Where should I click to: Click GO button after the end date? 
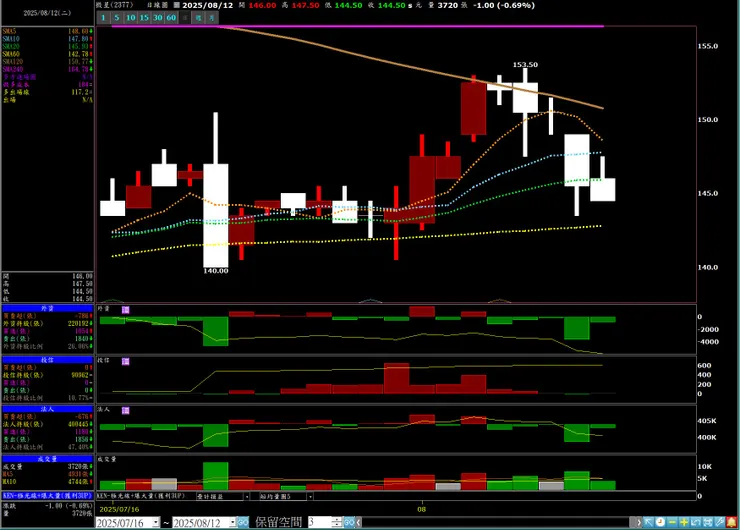(243, 522)
